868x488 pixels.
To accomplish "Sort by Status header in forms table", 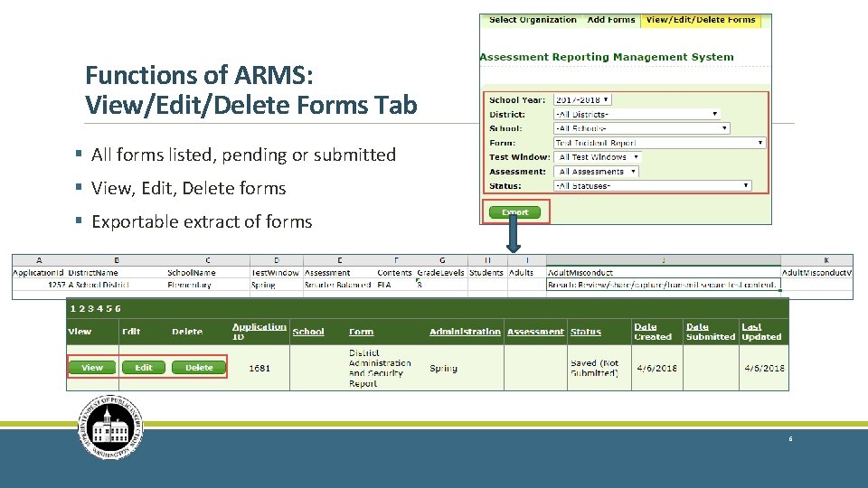I will click(586, 332).
